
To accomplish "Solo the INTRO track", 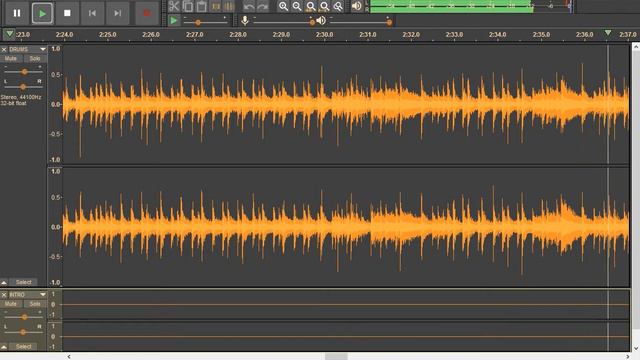I will 35,304.
